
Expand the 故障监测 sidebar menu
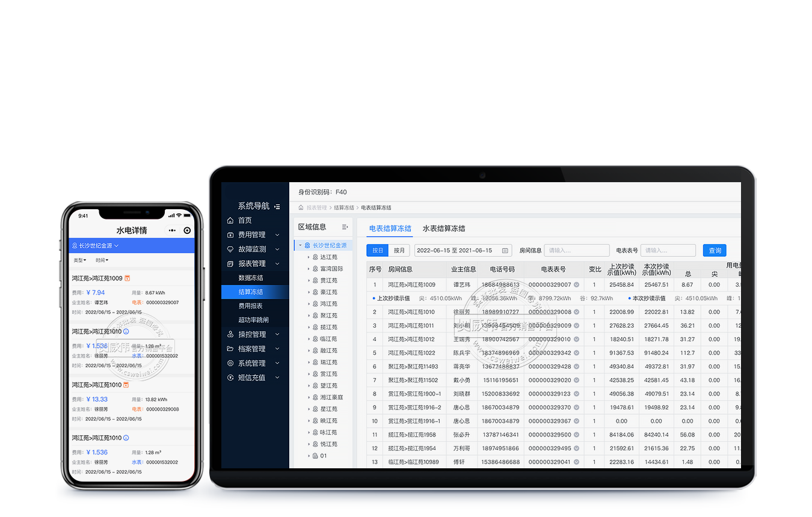pos(253,249)
